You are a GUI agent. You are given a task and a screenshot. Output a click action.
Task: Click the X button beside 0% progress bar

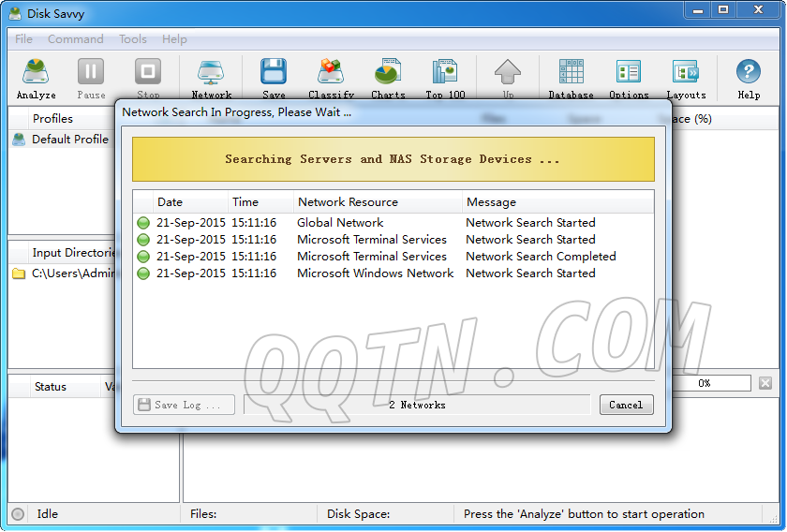click(765, 383)
